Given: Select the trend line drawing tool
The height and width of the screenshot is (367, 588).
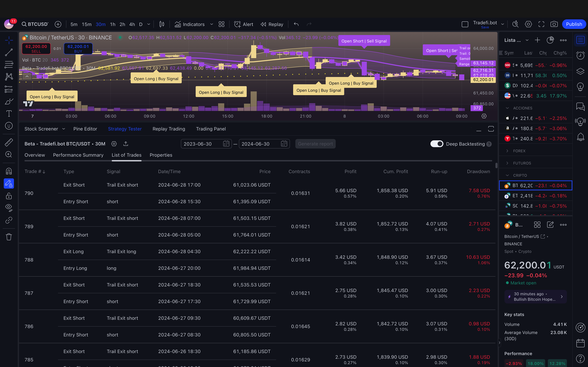Looking at the screenshot, I should (9, 52).
